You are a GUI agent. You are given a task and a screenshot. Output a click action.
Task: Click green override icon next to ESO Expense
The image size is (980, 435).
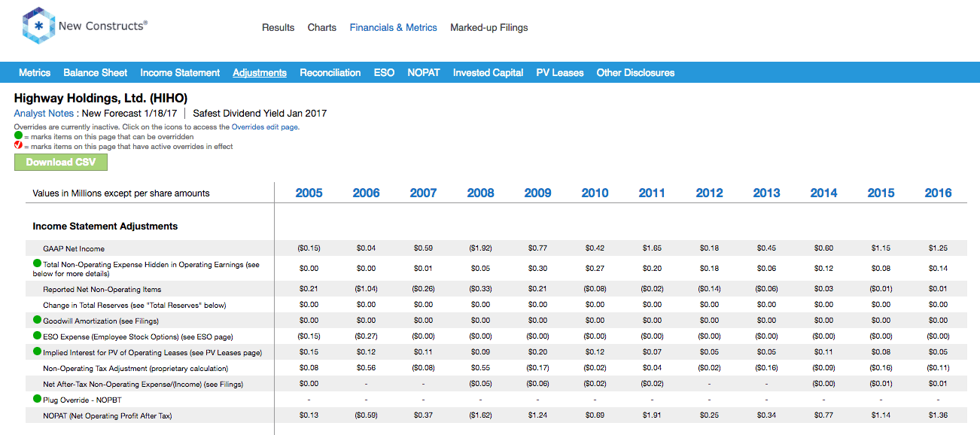(38, 336)
